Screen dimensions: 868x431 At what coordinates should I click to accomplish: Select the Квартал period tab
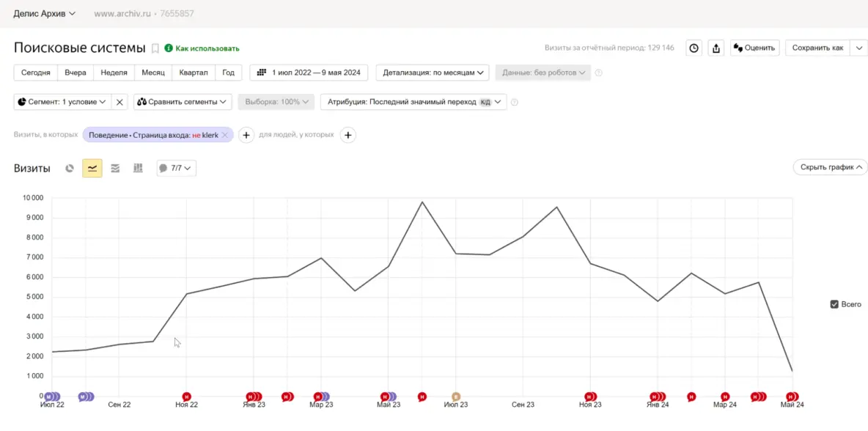tap(194, 73)
